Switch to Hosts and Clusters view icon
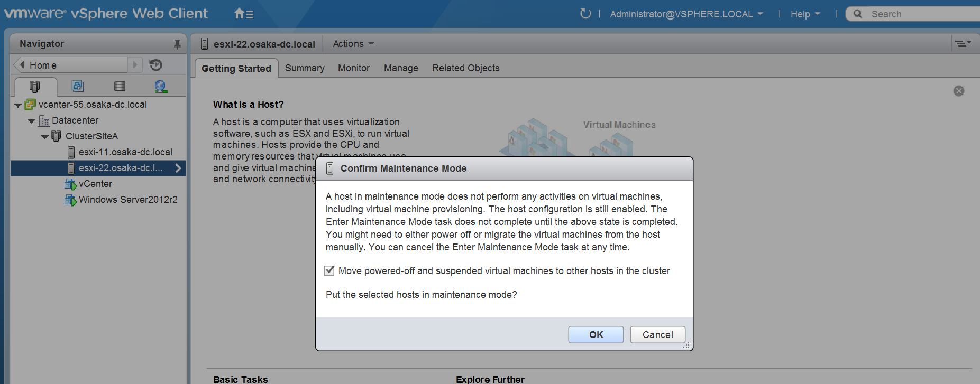The height and width of the screenshot is (384, 980). click(x=35, y=86)
